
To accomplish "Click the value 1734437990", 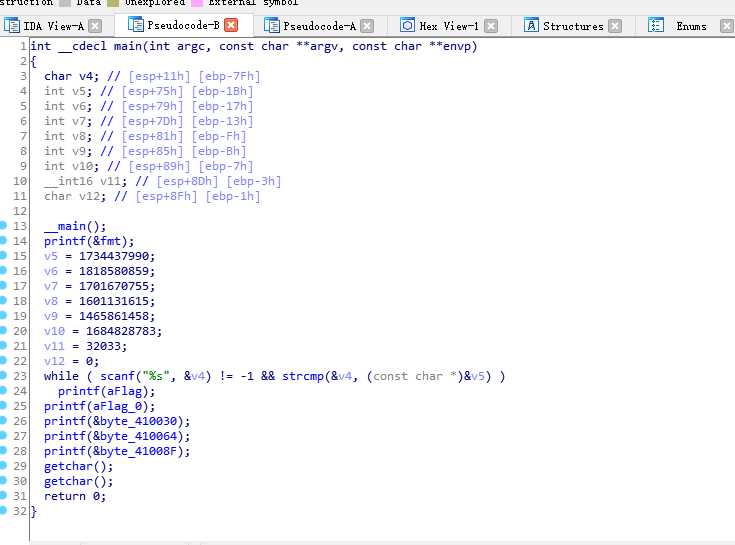I will point(113,256).
